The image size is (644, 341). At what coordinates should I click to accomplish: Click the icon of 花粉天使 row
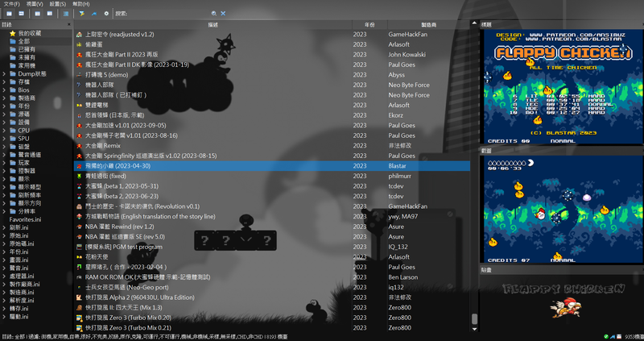coord(79,257)
